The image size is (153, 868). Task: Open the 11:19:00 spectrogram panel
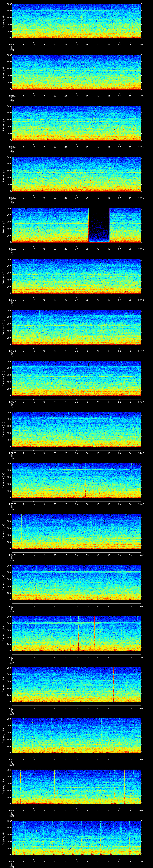click(x=76, y=276)
